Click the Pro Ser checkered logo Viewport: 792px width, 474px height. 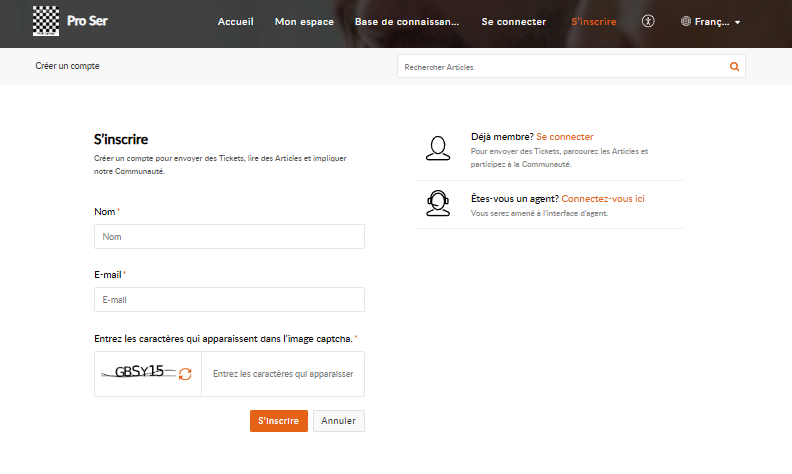(x=45, y=21)
